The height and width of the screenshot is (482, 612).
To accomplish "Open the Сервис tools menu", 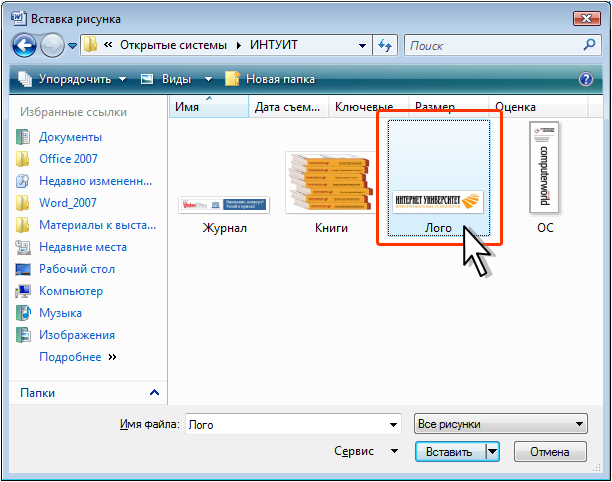I will [x=366, y=451].
